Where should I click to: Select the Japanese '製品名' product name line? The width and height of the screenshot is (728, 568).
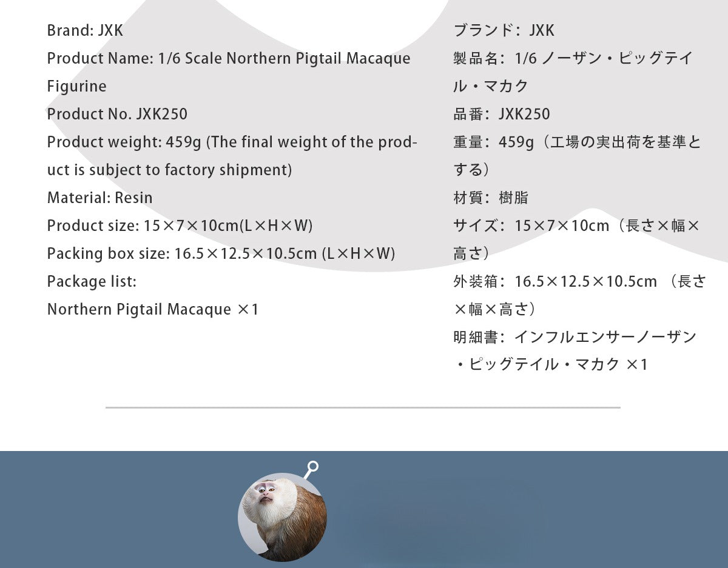(573, 59)
